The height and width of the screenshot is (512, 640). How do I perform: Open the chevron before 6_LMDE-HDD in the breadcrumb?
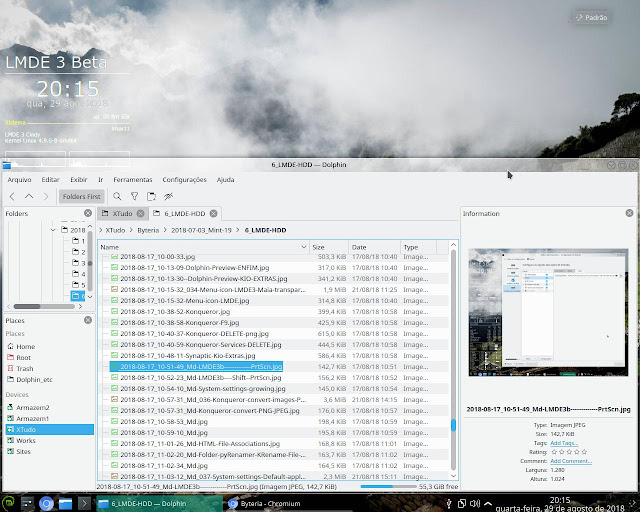coord(238,230)
